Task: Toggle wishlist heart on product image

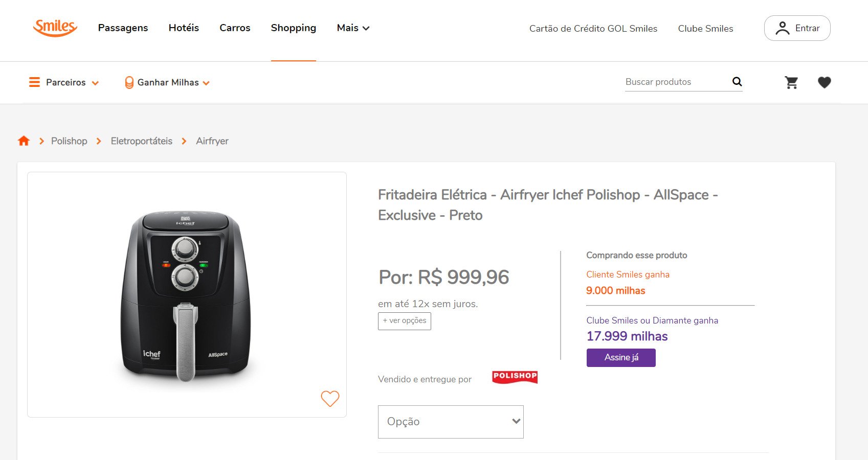Action: pyautogui.click(x=330, y=399)
